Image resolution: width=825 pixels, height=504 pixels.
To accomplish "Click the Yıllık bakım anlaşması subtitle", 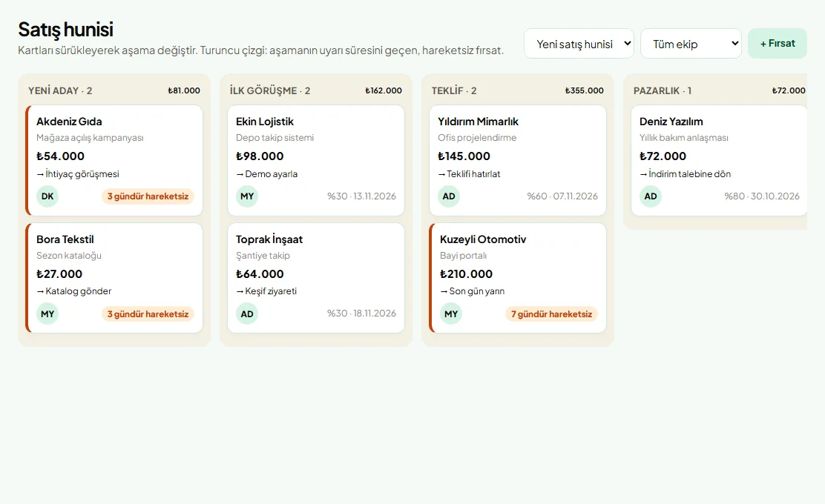I will [684, 138].
